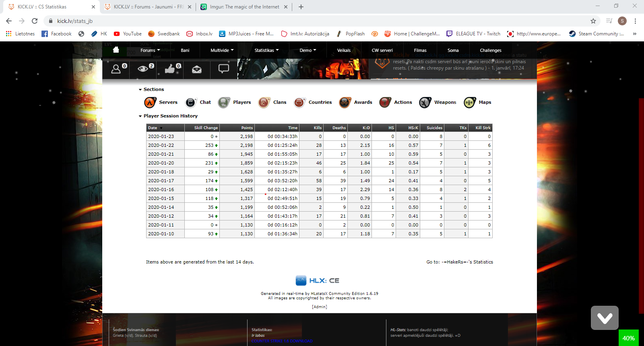Go to -=HakeRs=-'s Statistics link
This screenshot has width=644, height=346.
coord(467,262)
